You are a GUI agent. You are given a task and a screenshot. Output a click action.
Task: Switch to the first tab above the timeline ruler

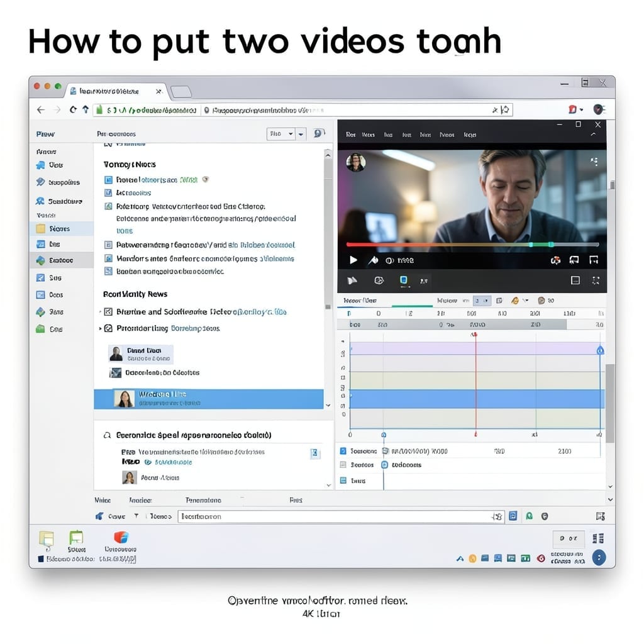coord(360,301)
